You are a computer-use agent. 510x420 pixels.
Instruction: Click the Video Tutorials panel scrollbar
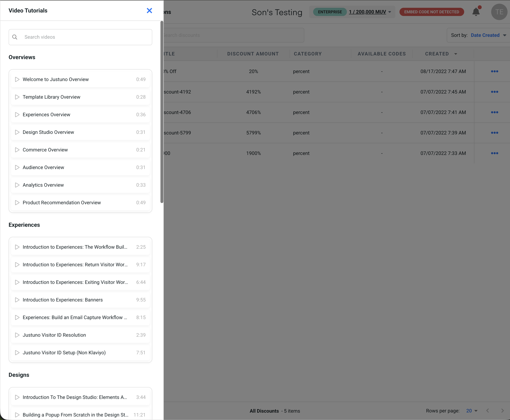(162, 112)
